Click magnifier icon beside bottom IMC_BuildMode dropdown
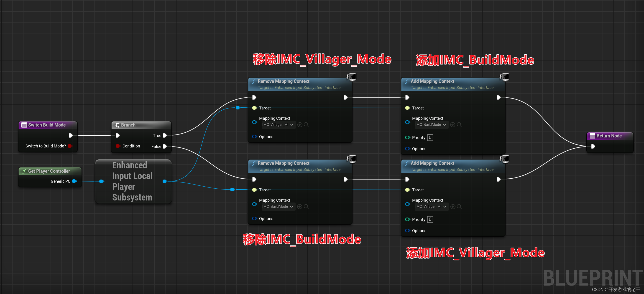The height and width of the screenshot is (294, 644). (306, 207)
